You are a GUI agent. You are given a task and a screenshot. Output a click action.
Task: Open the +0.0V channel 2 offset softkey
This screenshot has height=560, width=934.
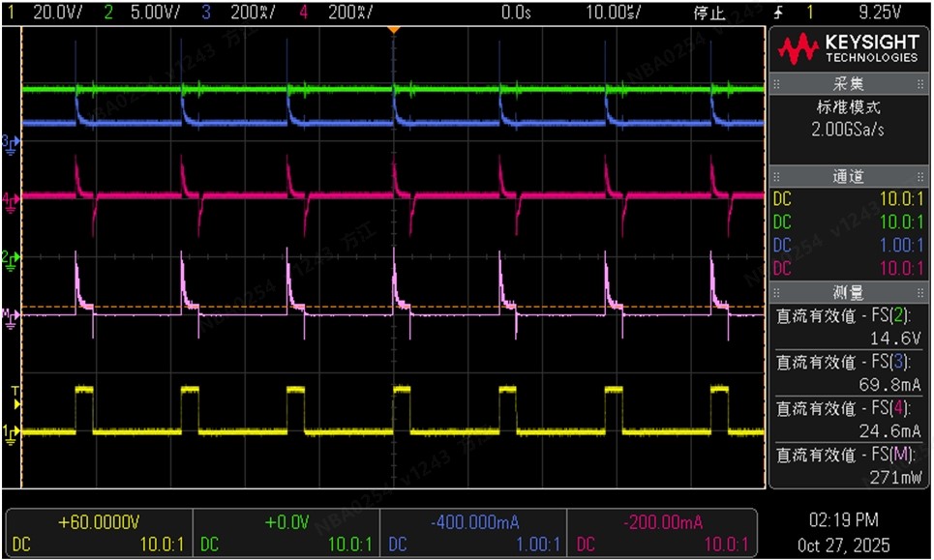[286, 533]
